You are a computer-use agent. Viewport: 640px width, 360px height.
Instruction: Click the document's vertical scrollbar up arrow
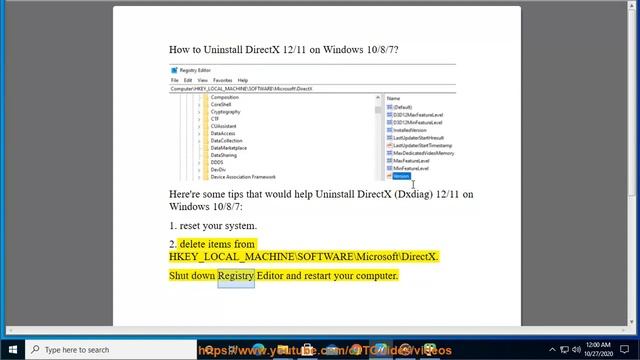tap(632, 6)
